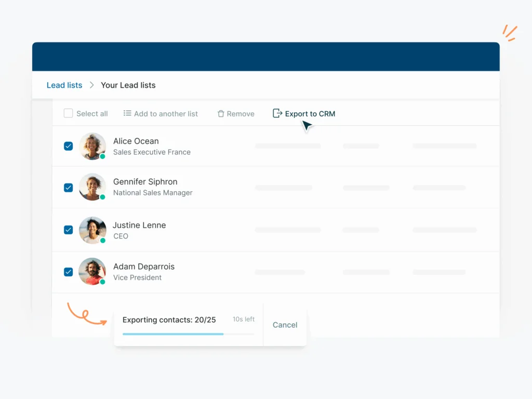Click the Export to CRM text label
Viewport: 532px width, 399px height.
[x=310, y=114]
